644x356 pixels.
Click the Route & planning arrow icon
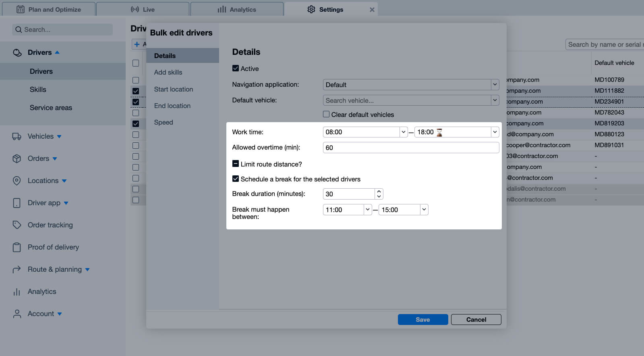pyautogui.click(x=17, y=270)
